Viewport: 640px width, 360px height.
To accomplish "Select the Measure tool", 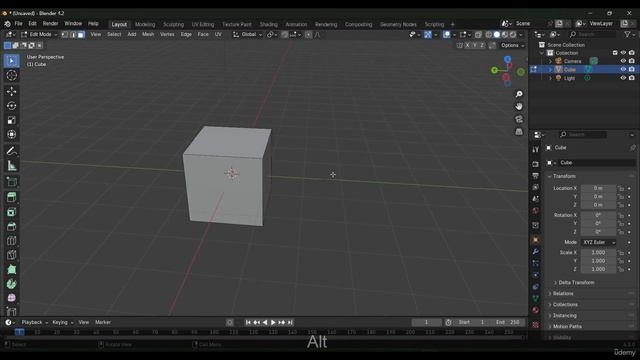I will (x=11, y=166).
